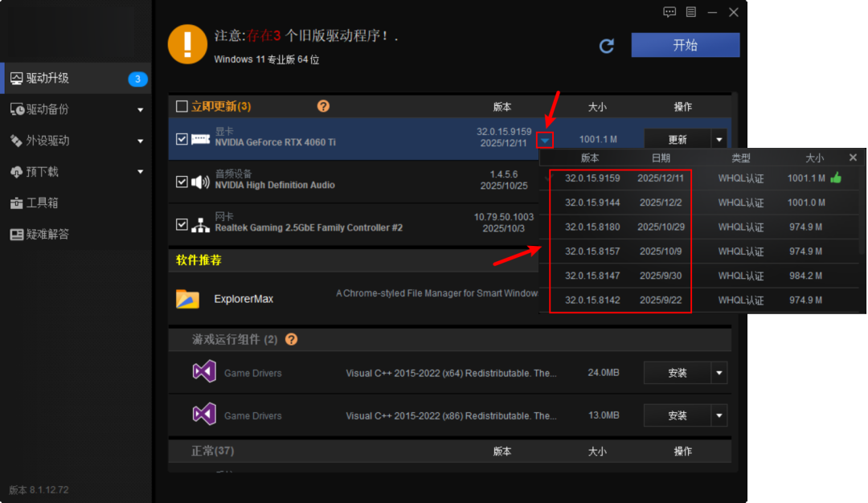Expand the 外设驱动 sidebar arrow

pyautogui.click(x=140, y=141)
